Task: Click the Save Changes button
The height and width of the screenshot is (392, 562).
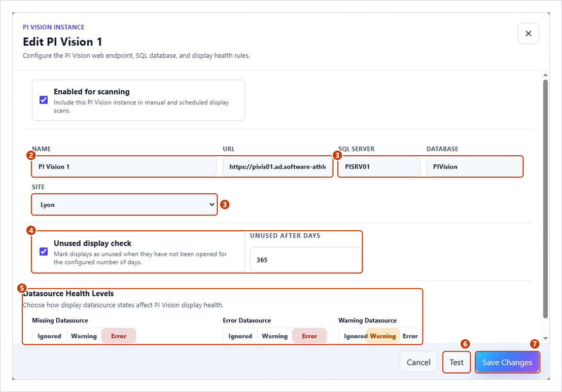Action: (x=507, y=362)
